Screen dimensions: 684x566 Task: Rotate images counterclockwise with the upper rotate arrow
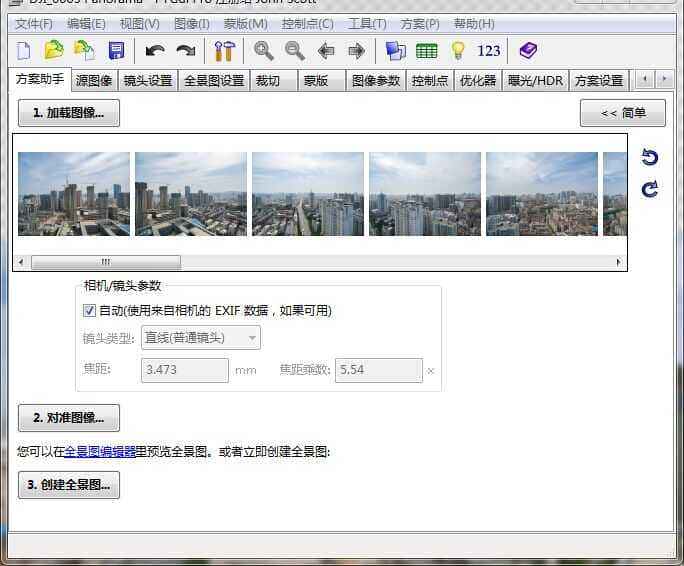[x=650, y=158]
